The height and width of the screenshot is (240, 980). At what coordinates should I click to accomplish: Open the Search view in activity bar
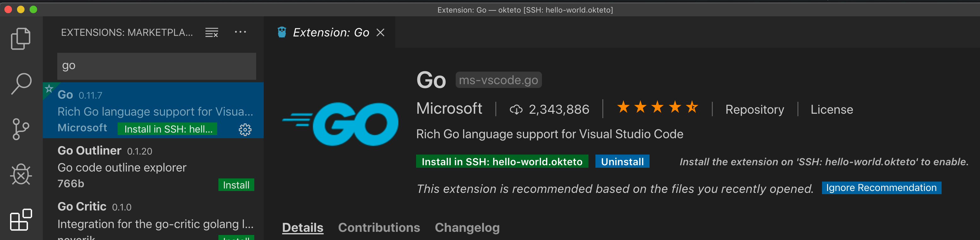[21, 84]
